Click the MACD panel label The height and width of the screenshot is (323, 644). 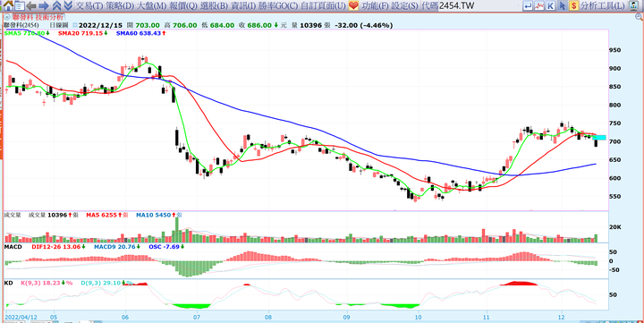tap(13, 247)
